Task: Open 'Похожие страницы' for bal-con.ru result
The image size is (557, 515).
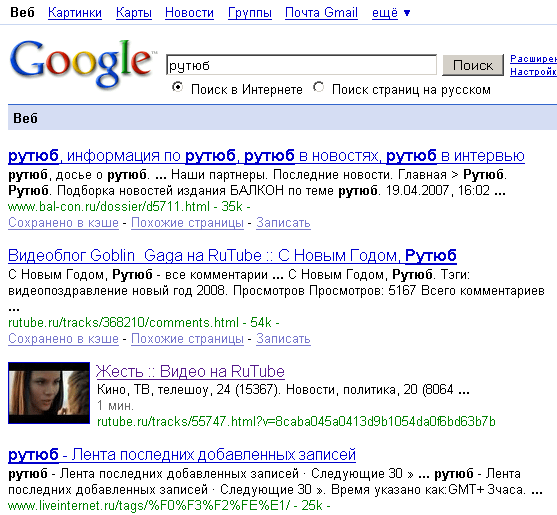Action: [187, 223]
